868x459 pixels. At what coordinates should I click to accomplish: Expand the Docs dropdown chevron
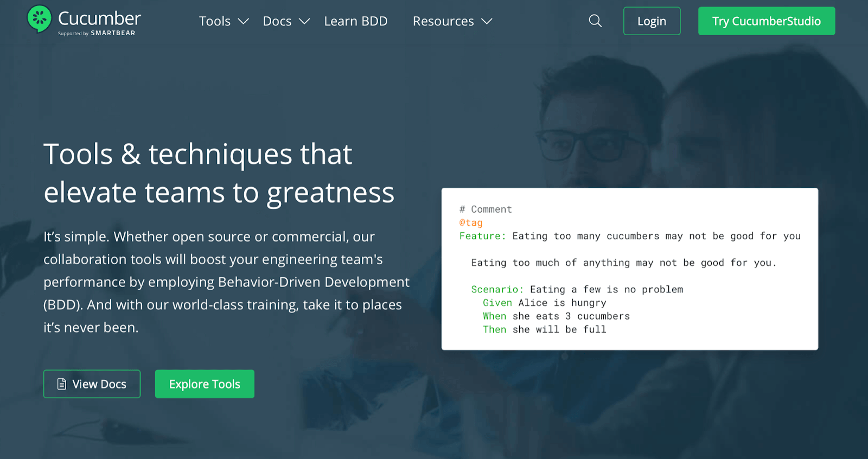pyautogui.click(x=304, y=21)
